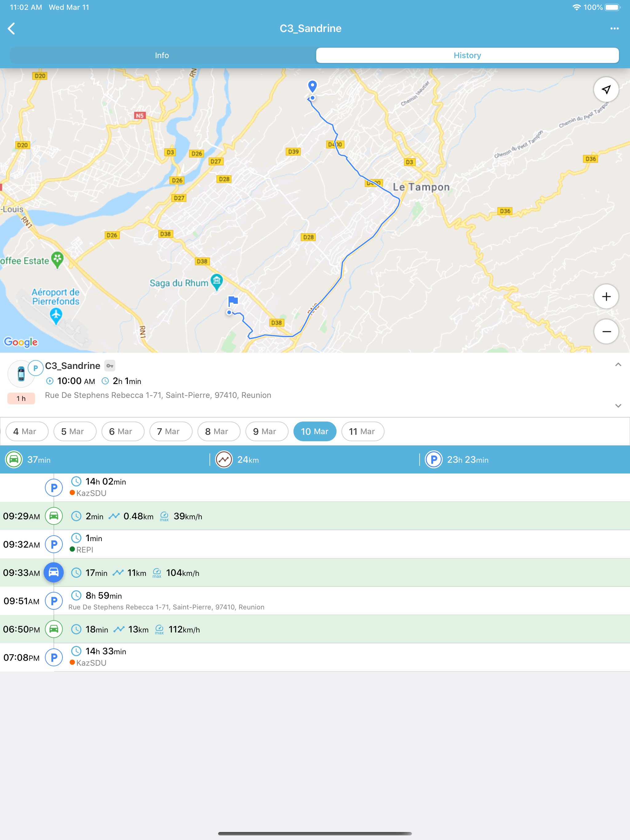Viewport: 630px width, 840px height.
Task: Open the three-dot more options menu
Action: pyautogui.click(x=614, y=29)
